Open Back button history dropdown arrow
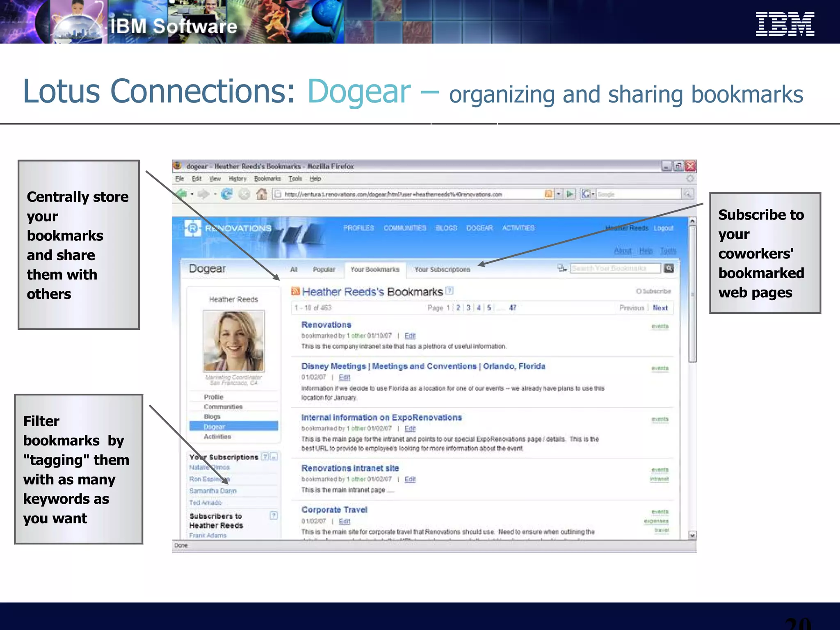Image resolution: width=840 pixels, height=630 pixels. tap(192, 194)
